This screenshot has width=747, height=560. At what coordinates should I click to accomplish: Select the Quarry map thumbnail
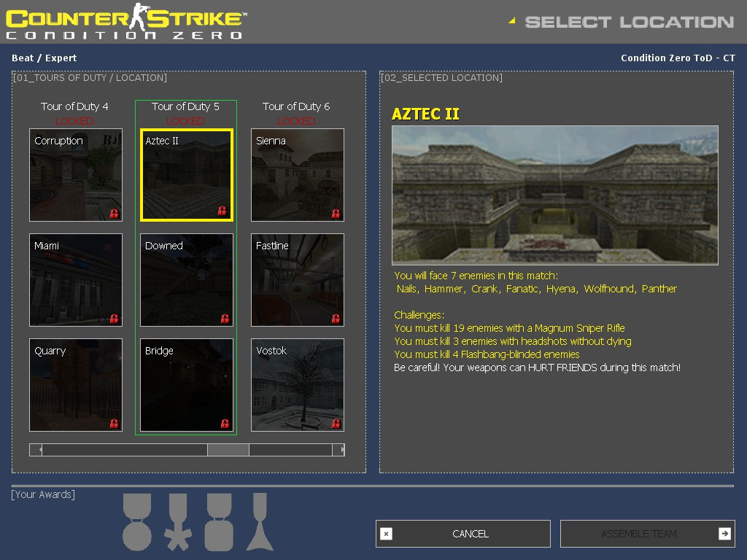tap(76, 385)
